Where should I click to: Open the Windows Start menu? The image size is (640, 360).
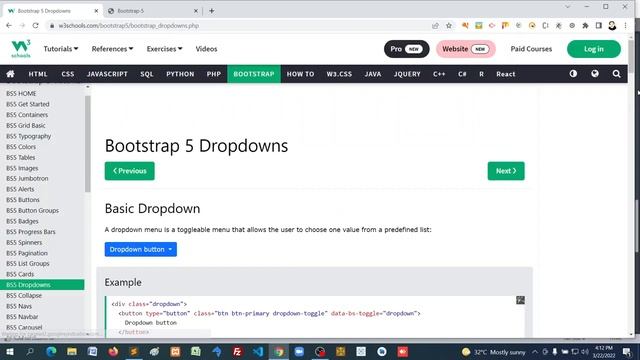tap(10, 351)
